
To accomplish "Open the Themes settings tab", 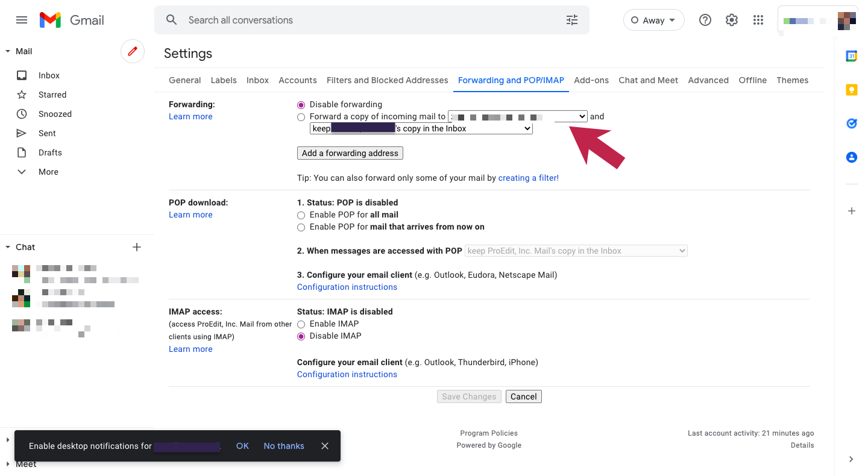I will point(792,80).
